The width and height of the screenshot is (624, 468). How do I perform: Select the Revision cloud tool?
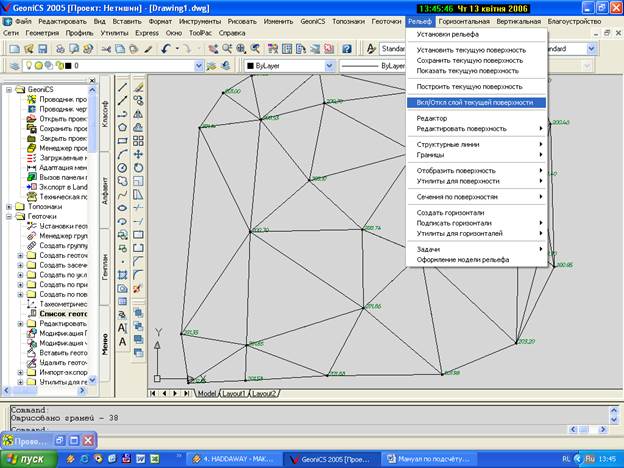[123, 181]
